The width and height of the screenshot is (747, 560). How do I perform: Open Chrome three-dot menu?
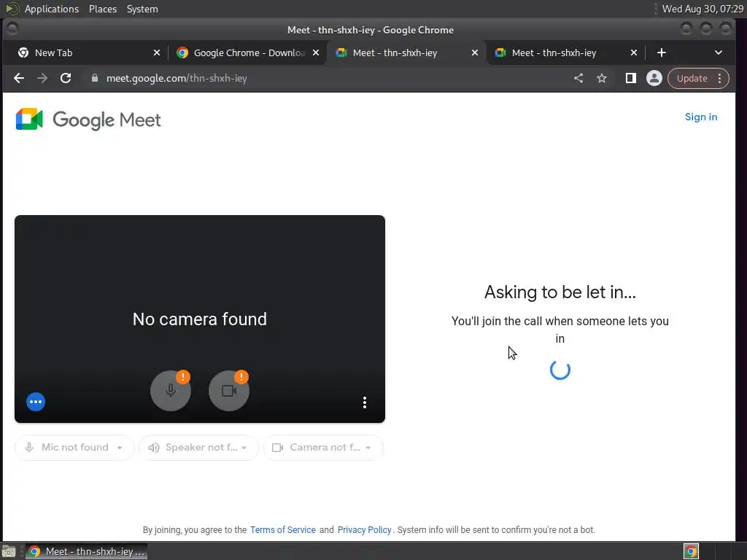720,78
